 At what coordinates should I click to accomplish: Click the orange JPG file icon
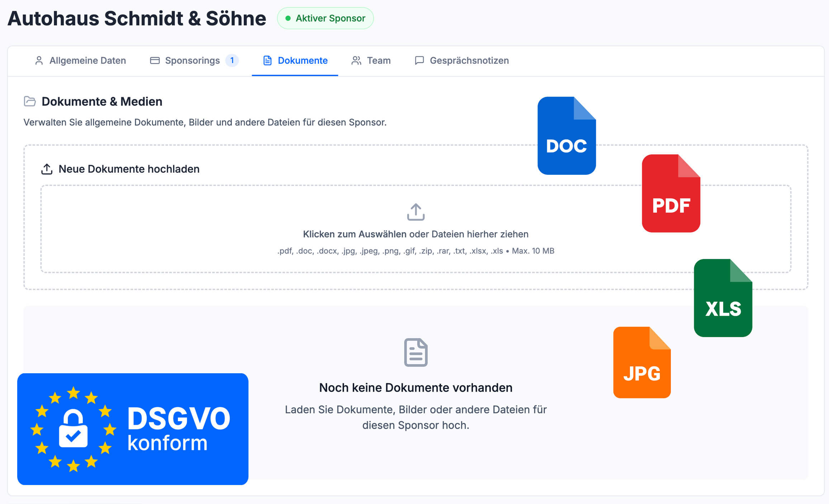[x=642, y=363]
